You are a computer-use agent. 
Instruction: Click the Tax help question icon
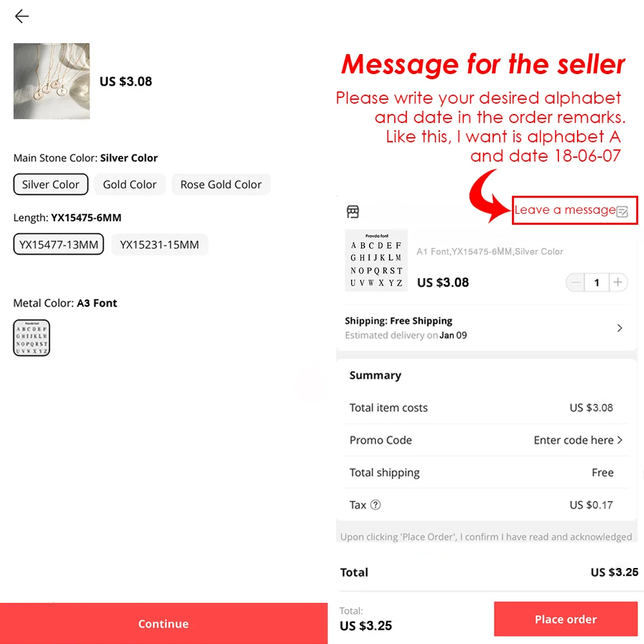375,505
